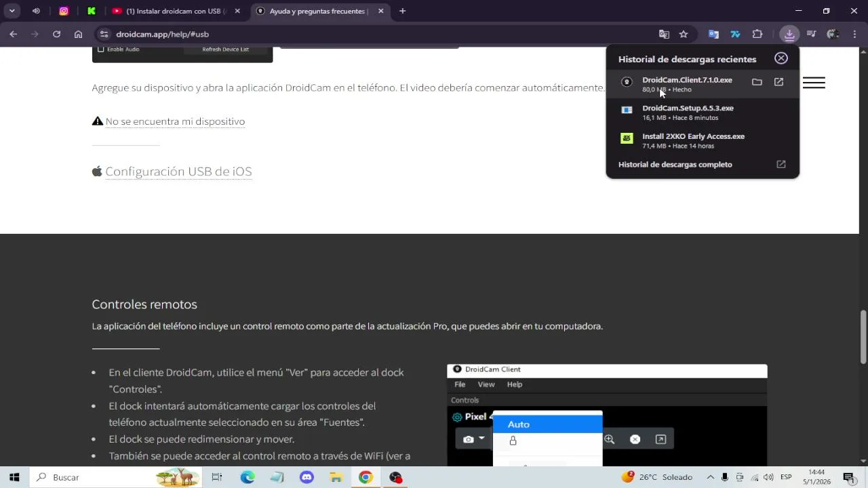This screenshot has height=488, width=868.
Task: Open Google Chrome from the taskbar
Action: click(x=366, y=477)
